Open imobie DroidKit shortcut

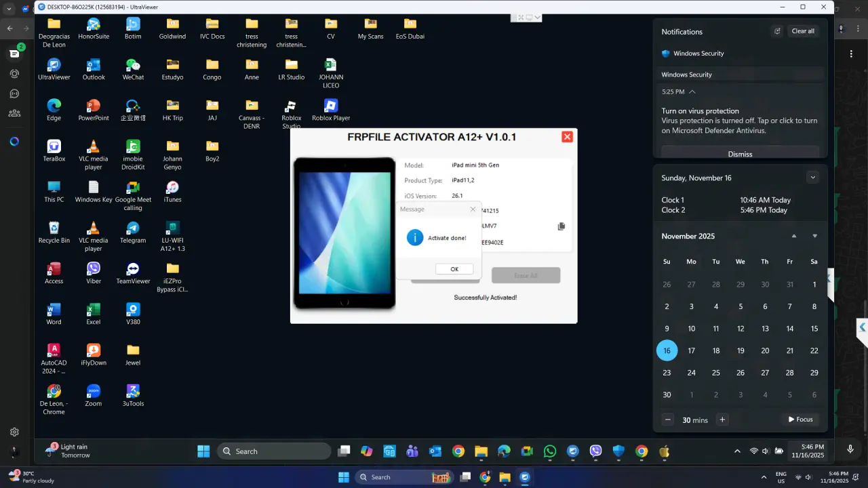[x=133, y=155]
